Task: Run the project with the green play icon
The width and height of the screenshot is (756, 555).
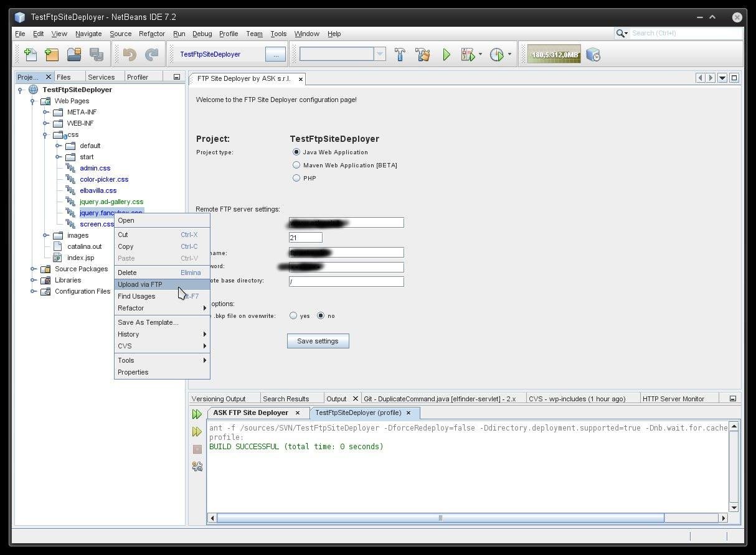Action: coord(446,55)
